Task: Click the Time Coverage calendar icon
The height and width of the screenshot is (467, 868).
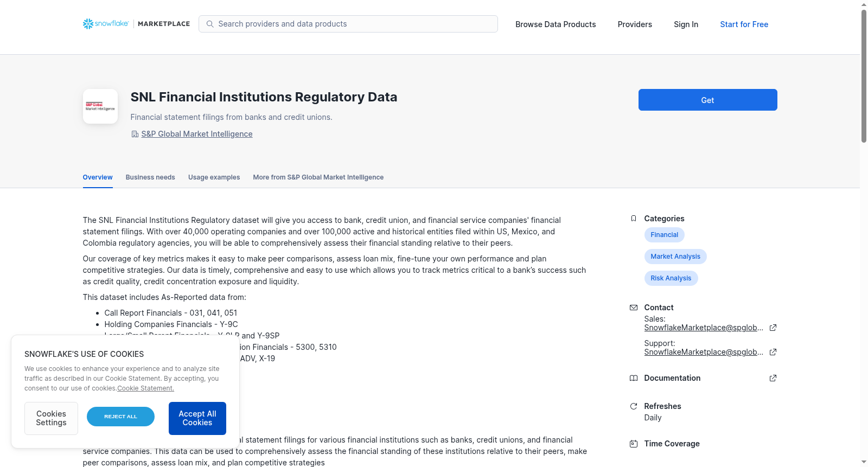Action: [634, 444]
